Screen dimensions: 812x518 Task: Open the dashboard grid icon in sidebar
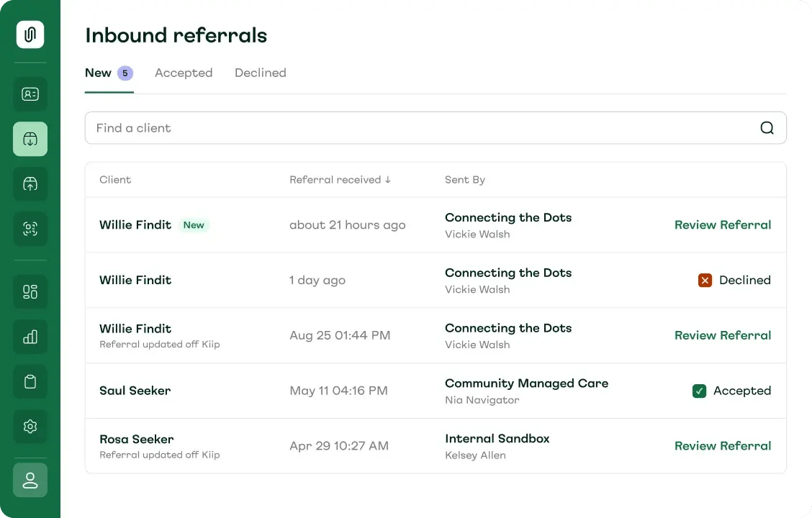tap(30, 292)
